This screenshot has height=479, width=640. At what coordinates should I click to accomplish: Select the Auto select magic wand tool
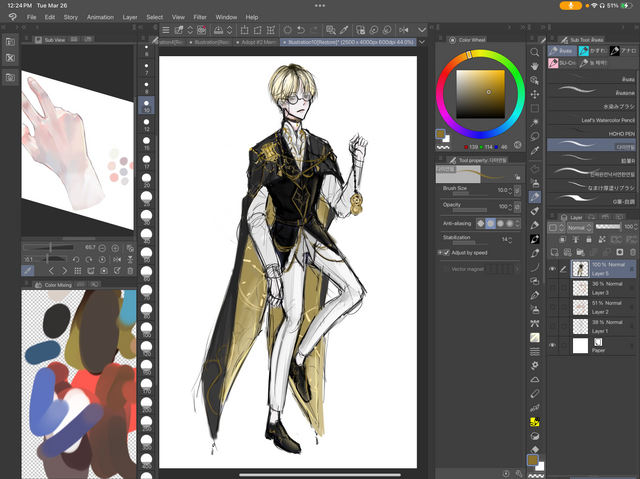coord(534,122)
